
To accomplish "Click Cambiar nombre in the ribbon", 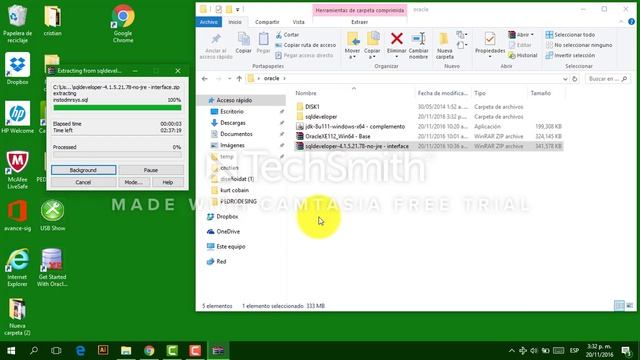I will tap(418, 46).
